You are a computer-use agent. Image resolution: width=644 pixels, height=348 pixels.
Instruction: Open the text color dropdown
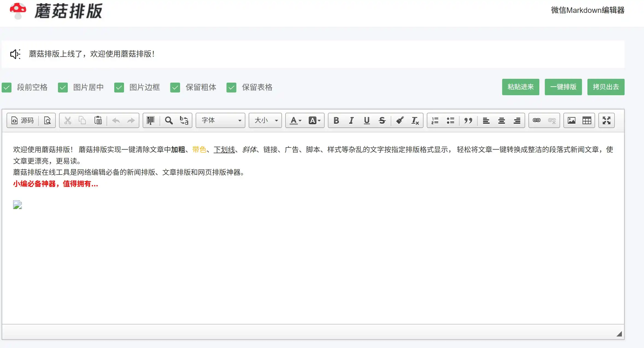pyautogui.click(x=296, y=120)
